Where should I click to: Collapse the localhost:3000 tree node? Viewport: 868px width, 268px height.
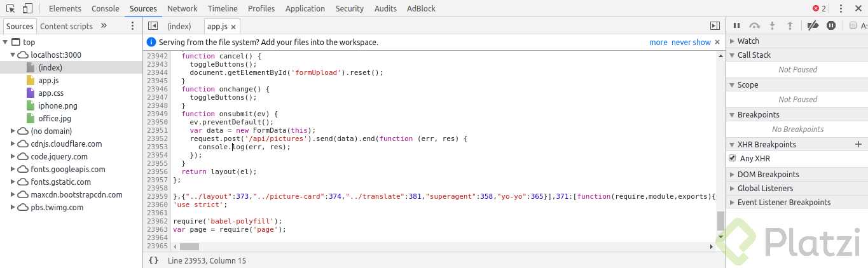click(x=13, y=55)
